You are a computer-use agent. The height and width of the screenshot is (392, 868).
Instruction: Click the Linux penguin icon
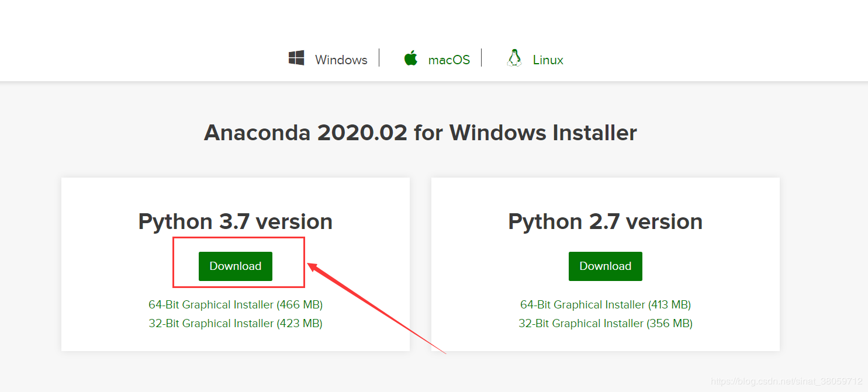point(514,58)
